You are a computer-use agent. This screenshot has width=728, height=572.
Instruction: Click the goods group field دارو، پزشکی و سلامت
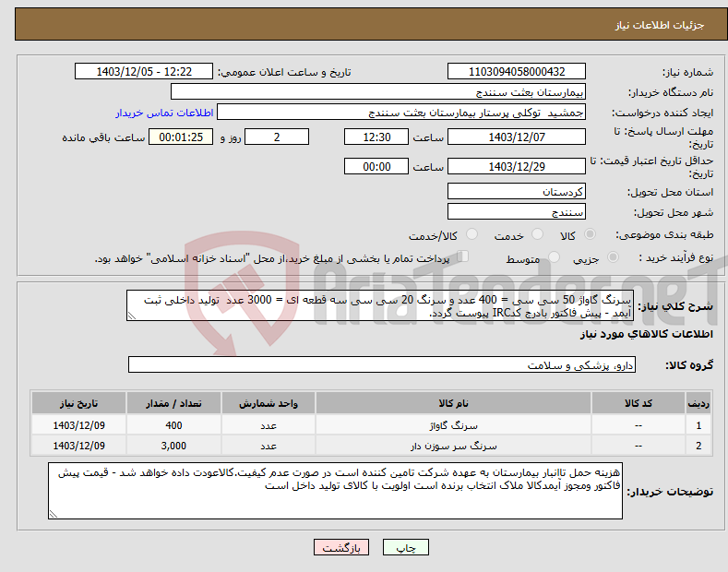pos(382,365)
